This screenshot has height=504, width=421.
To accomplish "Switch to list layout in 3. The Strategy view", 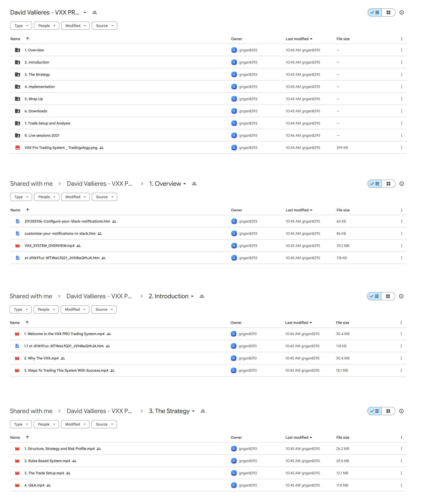I will coord(374,411).
